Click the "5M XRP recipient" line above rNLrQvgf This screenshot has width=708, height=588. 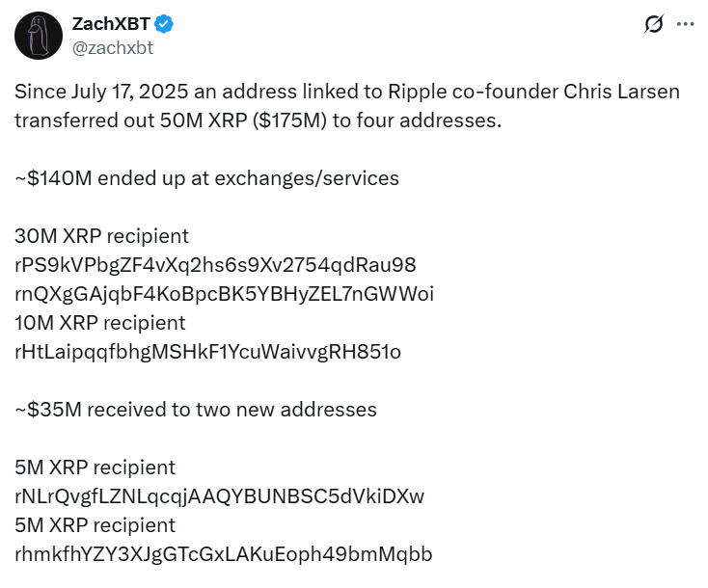click(x=95, y=468)
